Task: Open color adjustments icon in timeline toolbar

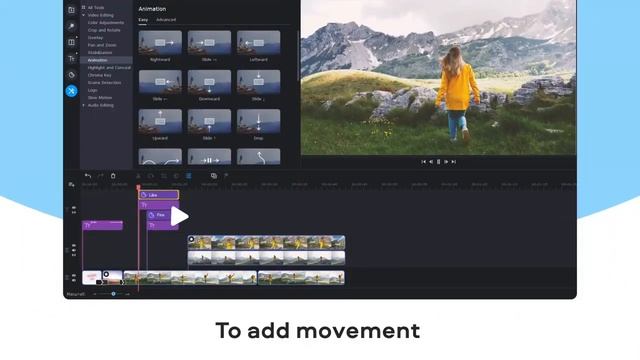Action: 176,176
